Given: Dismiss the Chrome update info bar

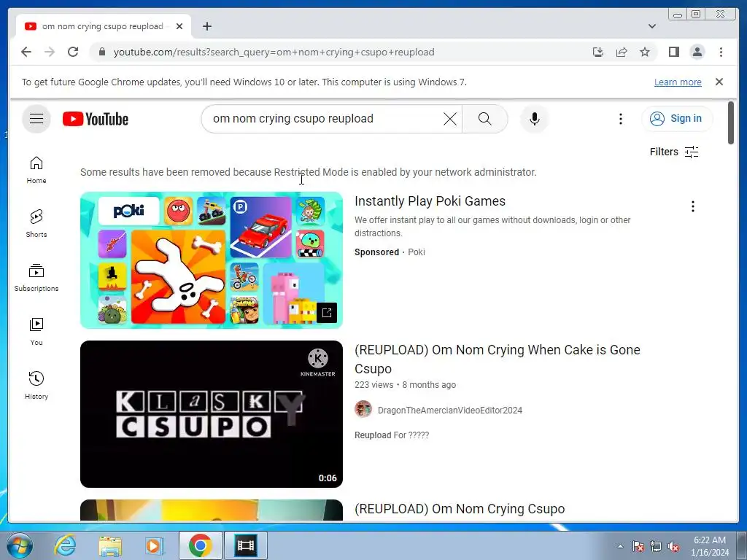Looking at the screenshot, I should [719, 82].
